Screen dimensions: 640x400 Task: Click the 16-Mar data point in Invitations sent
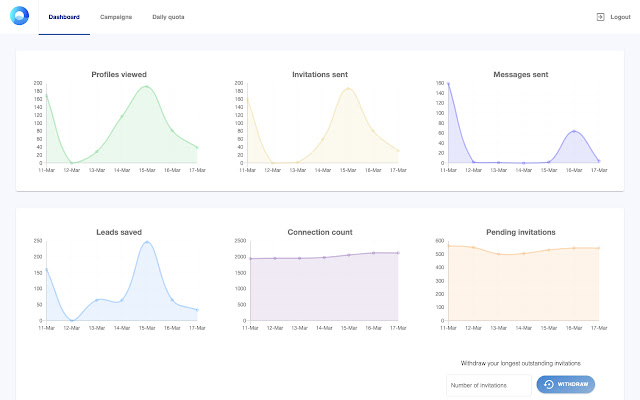pos(373,131)
